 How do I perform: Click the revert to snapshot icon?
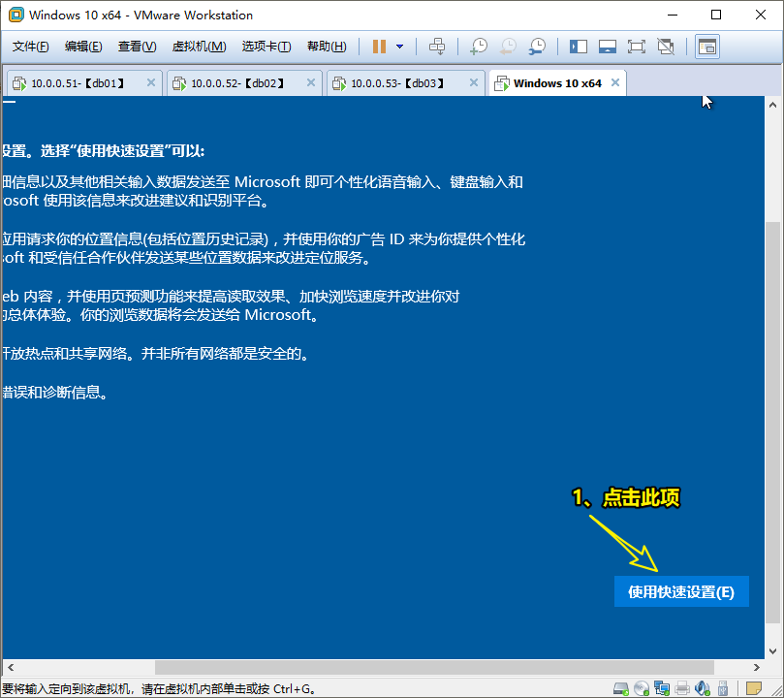point(508,47)
